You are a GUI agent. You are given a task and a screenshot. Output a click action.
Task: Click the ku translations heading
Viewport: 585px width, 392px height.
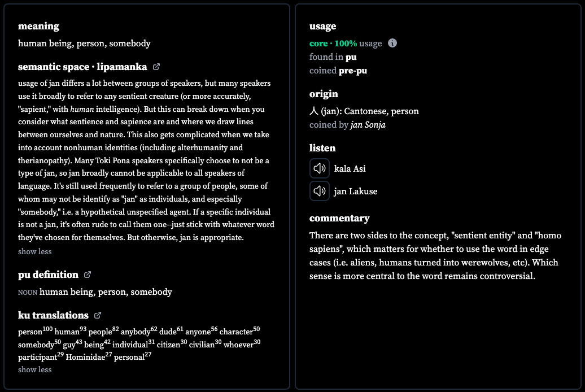[53, 316]
